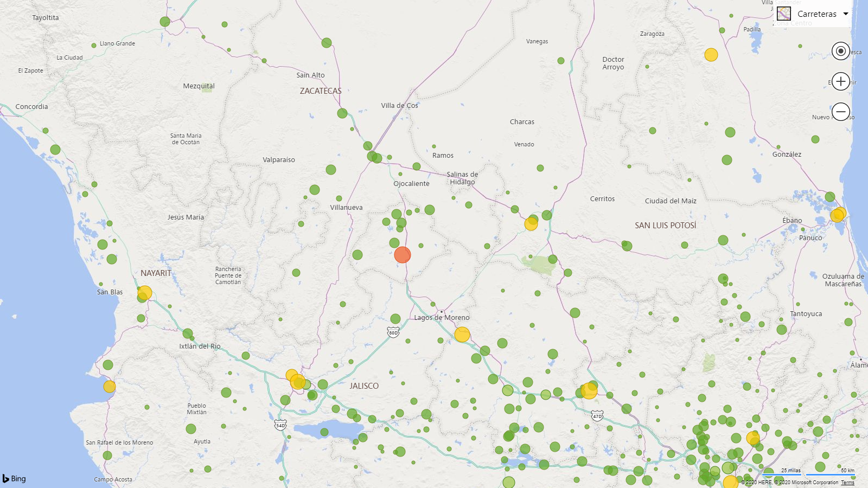Click the 50 km scale label

(848, 471)
